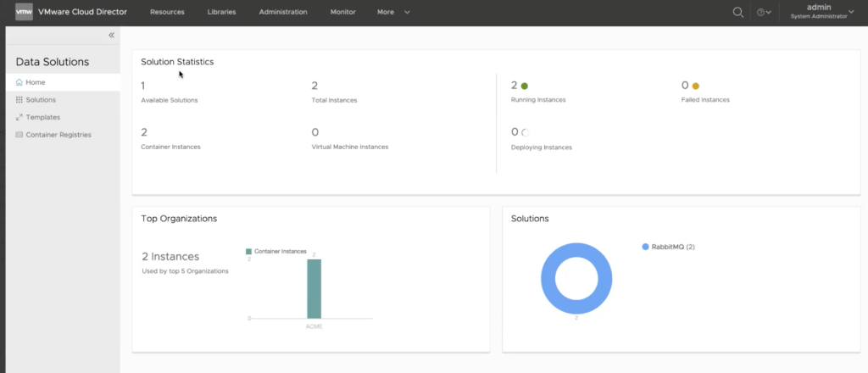The image size is (868, 373).
Task: Open the search magnifier icon
Action: point(738,12)
